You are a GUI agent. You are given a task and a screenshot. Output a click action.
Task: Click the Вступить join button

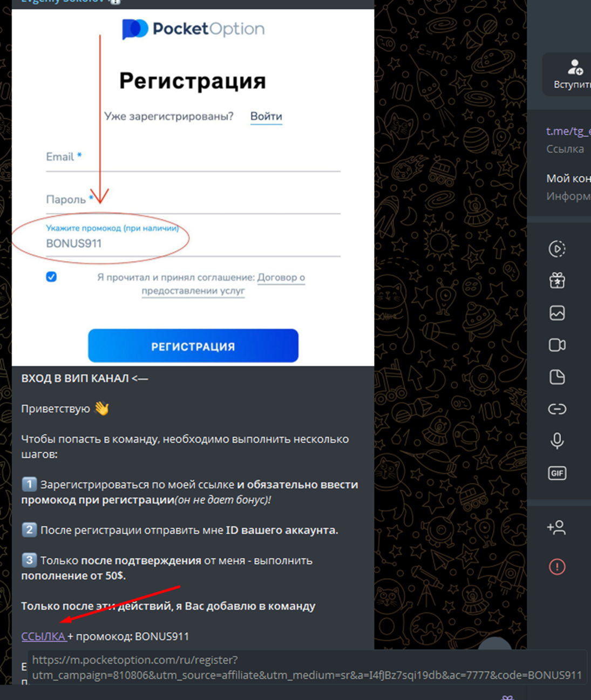tap(568, 74)
